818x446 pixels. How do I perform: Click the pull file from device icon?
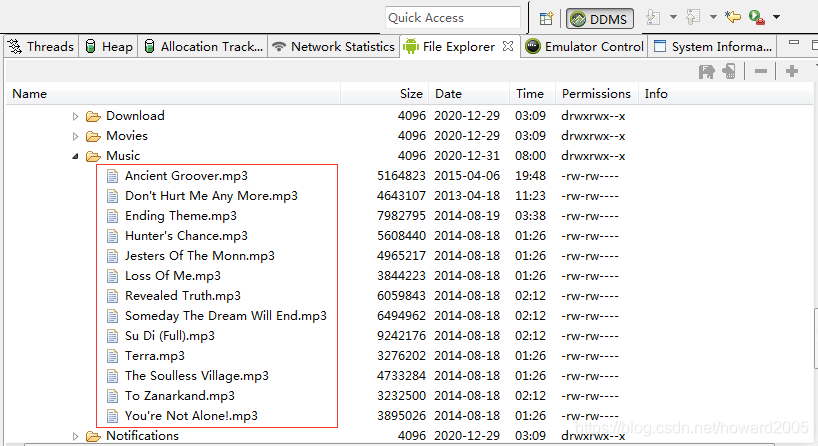(x=706, y=71)
